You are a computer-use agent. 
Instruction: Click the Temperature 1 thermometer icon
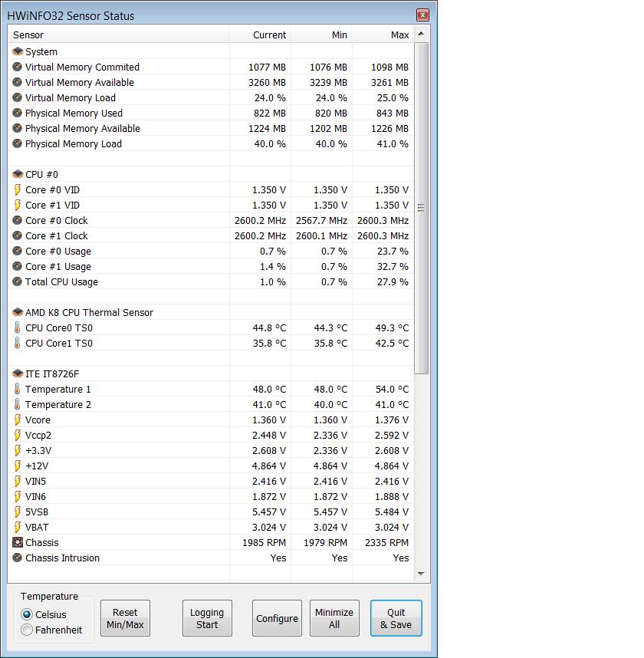pos(17,389)
